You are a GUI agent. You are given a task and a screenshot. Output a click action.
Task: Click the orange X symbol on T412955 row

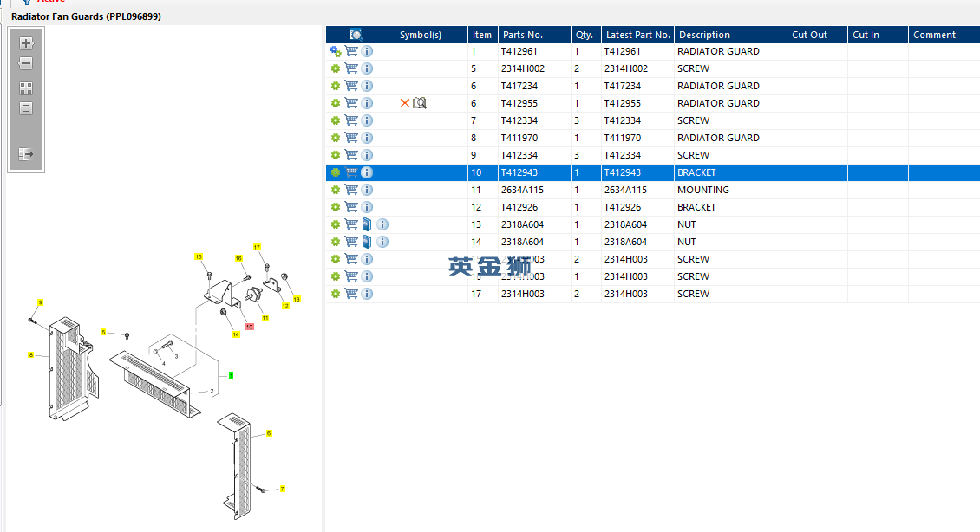404,103
